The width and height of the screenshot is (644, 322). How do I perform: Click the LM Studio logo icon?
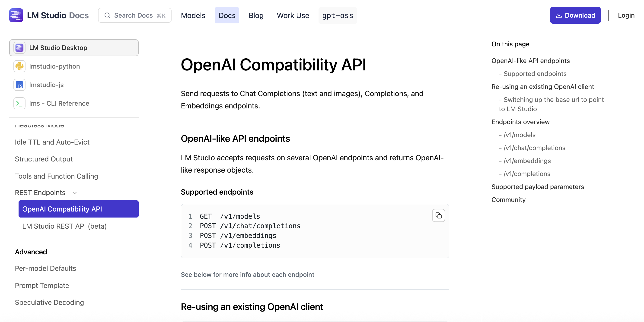pyautogui.click(x=16, y=15)
